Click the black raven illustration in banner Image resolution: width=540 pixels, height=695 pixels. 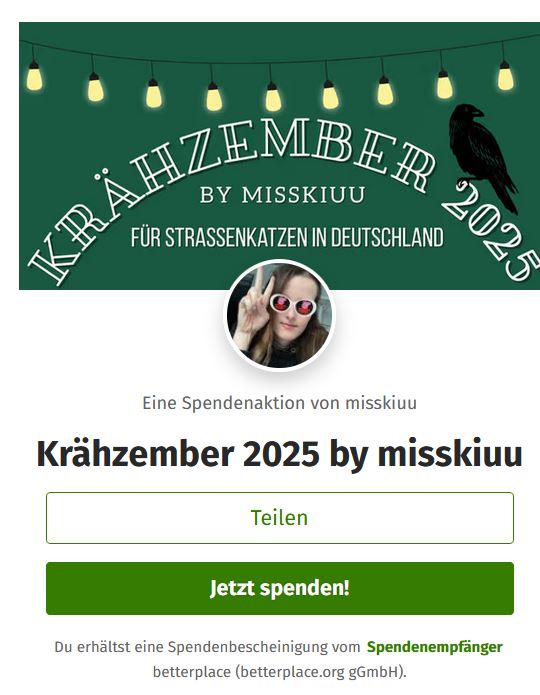[483, 157]
